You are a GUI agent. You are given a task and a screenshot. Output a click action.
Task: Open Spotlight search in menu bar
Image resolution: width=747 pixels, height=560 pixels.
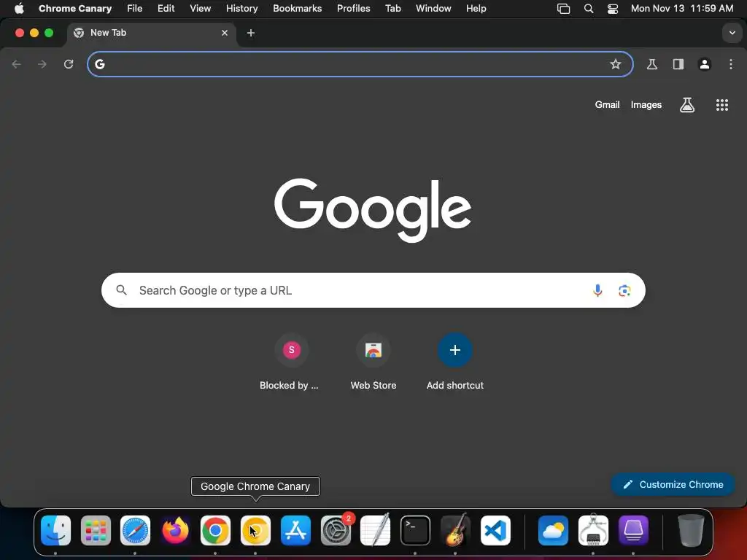point(589,9)
